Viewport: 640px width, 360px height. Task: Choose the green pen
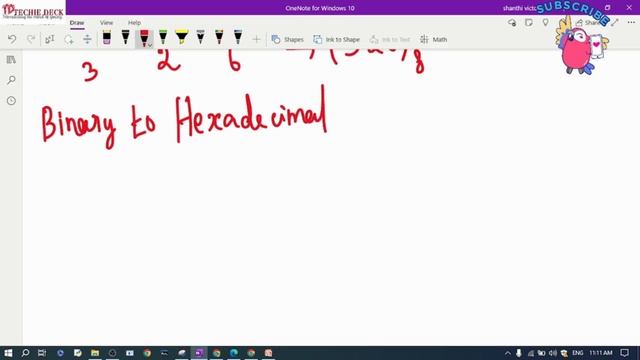(x=163, y=38)
